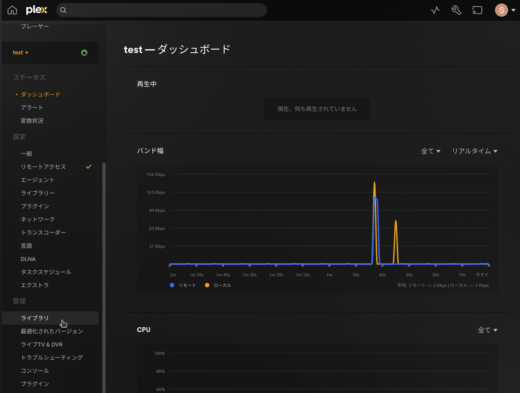Open コンソール page
The height and width of the screenshot is (393, 520).
(x=35, y=371)
